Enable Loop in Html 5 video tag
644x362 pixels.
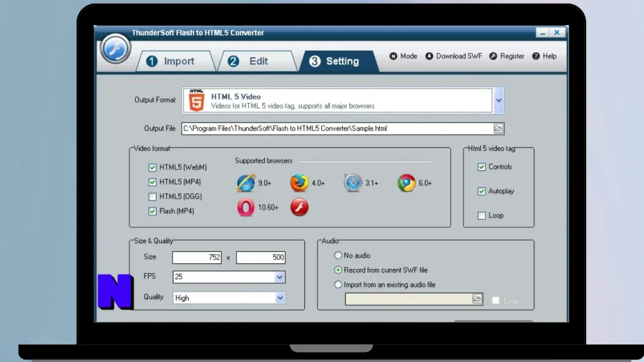coord(482,216)
